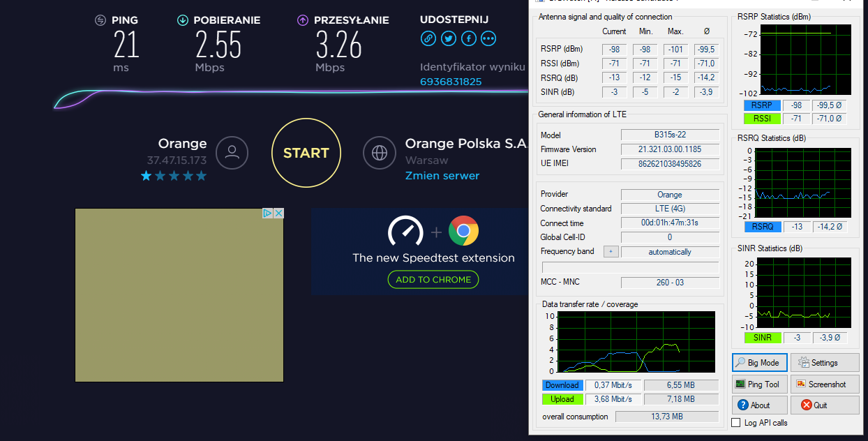Open the About dialog

tap(760, 405)
